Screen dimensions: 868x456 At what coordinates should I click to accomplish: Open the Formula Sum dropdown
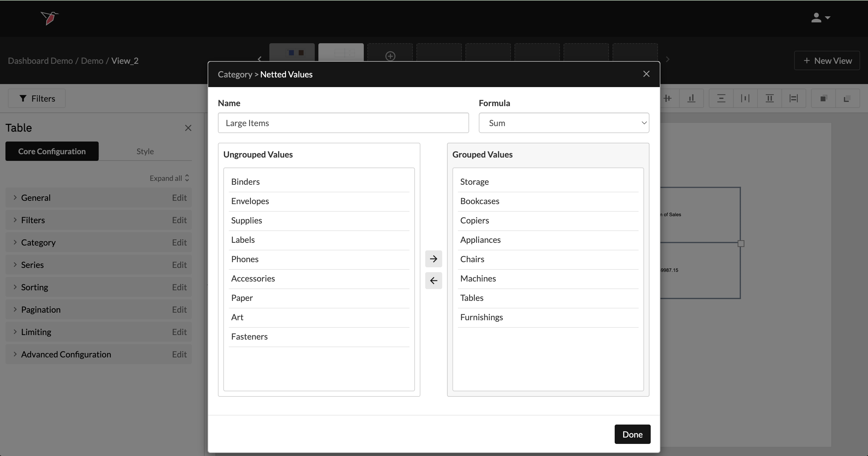coord(564,123)
